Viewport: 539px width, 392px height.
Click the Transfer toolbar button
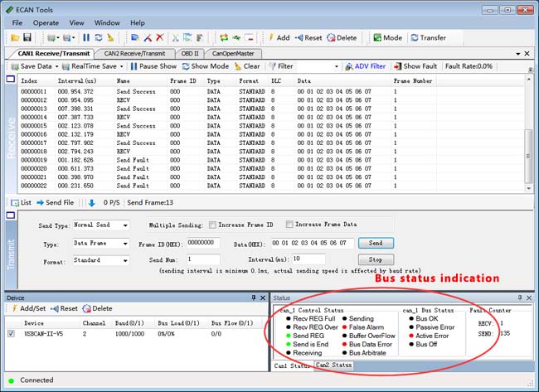(x=428, y=38)
